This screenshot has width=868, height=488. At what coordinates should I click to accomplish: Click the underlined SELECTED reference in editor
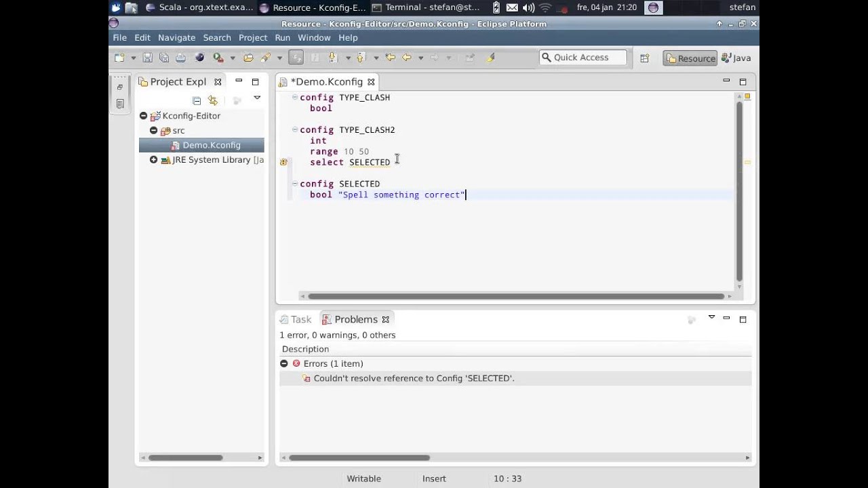tap(370, 162)
